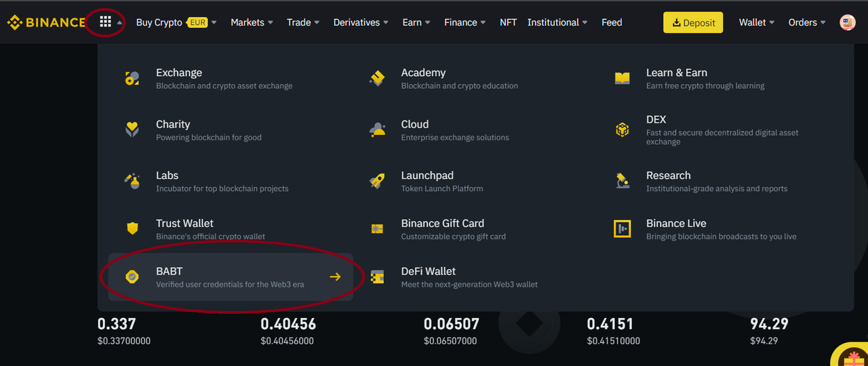Click the $0.06507000 text
Screen dimensions: 868x366
450,341
